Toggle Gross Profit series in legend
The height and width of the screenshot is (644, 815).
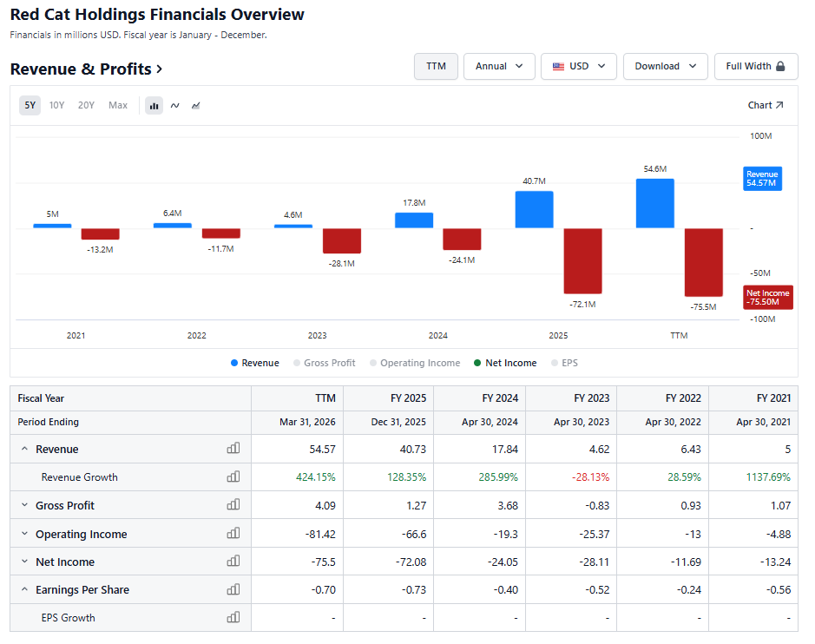coord(325,363)
